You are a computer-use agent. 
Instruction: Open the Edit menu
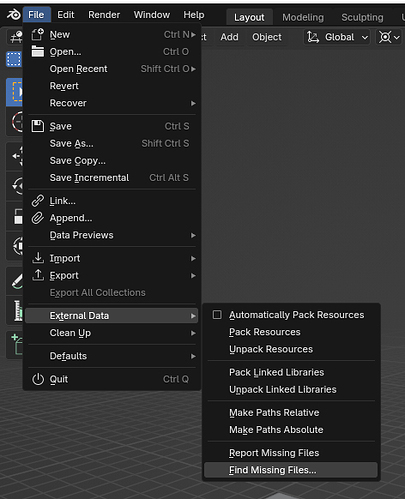point(66,15)
